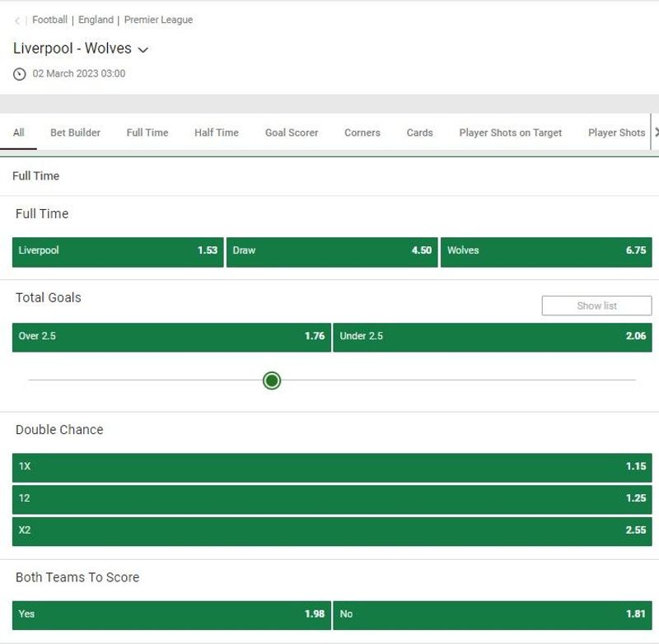Select Over 2.5 goals at 1.76
Viewport: 659px width, 644px height.
coord(171,338)
